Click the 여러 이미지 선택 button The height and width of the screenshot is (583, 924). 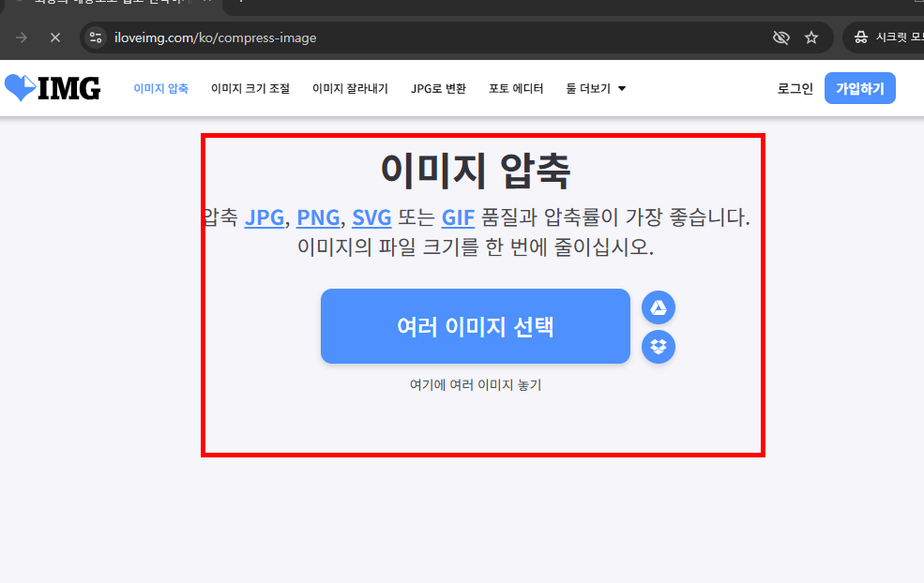tap(475, 325)
